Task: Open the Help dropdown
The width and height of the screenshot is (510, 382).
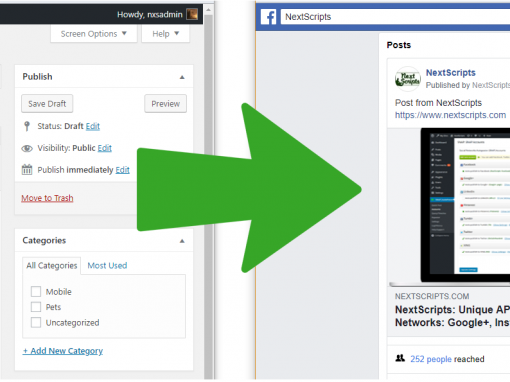Action: pos(166,34)
